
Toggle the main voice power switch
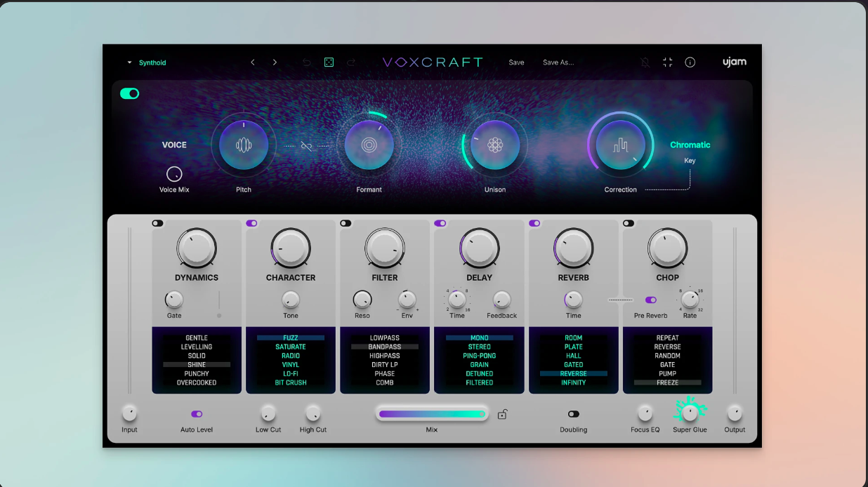pyautogui.click(x=130, y=93)
